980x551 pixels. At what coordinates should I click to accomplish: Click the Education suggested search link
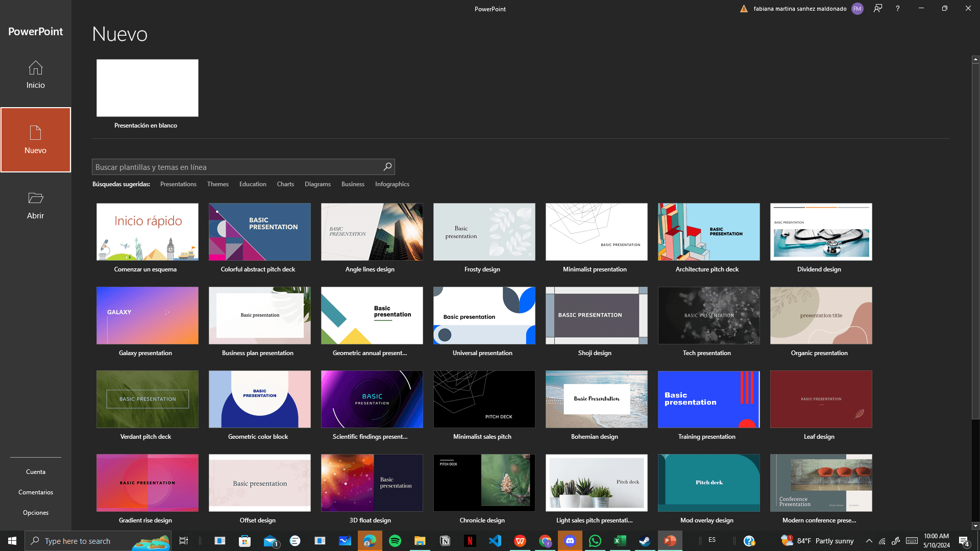[x=253, y=184]
